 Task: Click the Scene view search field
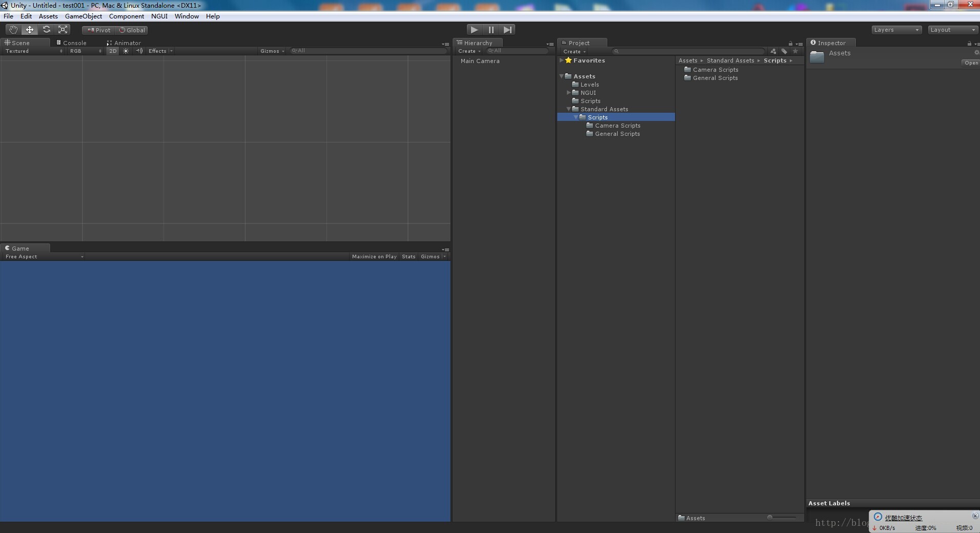[368, 51]
